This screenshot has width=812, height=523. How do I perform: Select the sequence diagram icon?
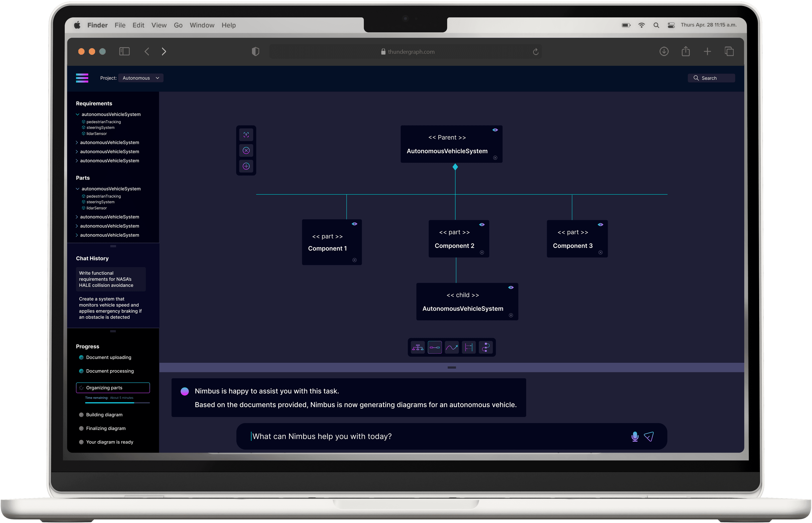pos(469,347)
